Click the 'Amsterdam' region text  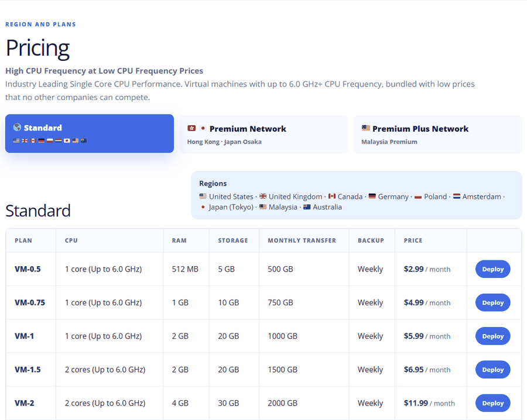pyautogui.click(x=482, y=197)
